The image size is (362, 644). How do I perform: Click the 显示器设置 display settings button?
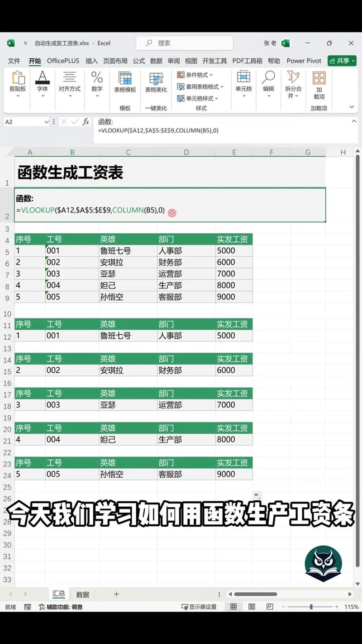[198, 607]
